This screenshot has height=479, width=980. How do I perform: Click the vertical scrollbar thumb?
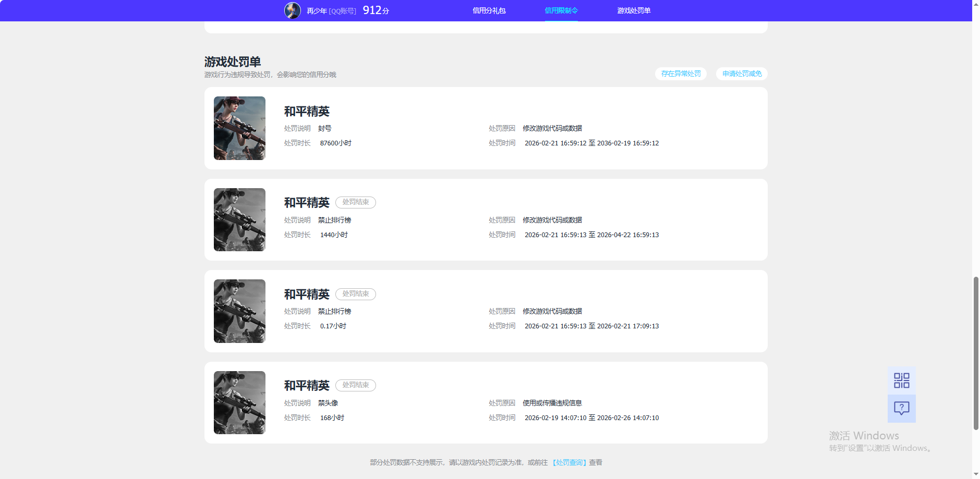976,353
